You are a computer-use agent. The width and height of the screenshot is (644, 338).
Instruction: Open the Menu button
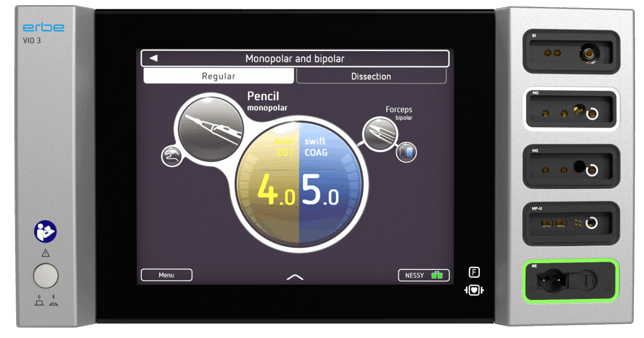click(166, 275)
